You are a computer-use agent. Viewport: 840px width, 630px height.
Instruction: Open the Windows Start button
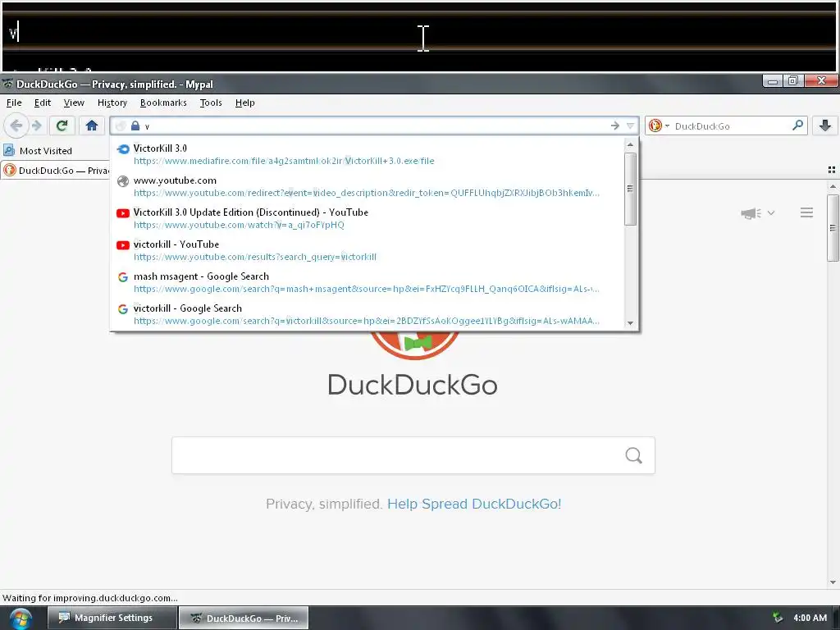pyautogui.click(x=21, y=619)
